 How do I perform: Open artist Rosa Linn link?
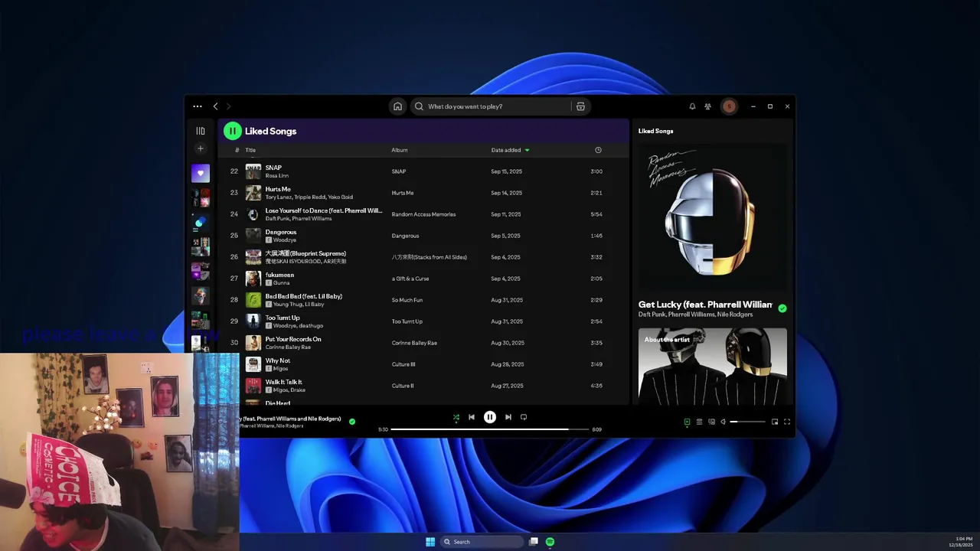coord(277,176)
